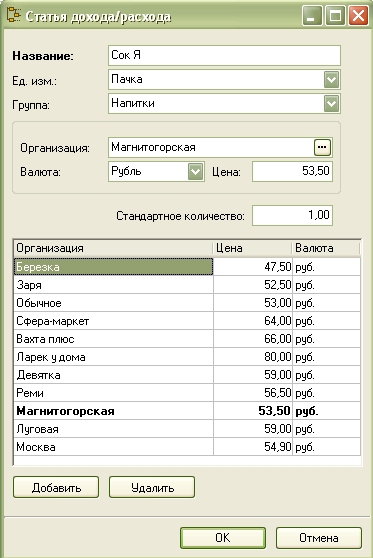Select the Вахта плюс row
Screen dimensions: 373x558
tap(187, 339)
